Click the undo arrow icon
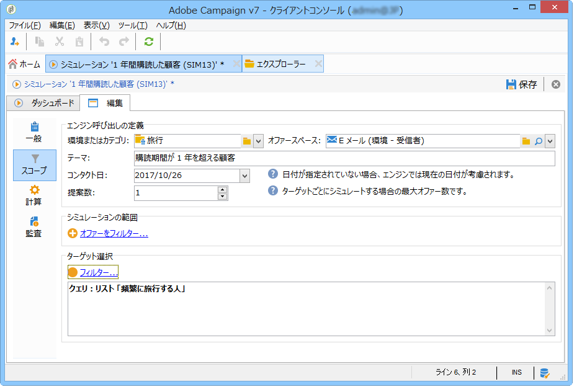This screenshot has height=392, width=582. pyautogui.click(x=104, y=42)
